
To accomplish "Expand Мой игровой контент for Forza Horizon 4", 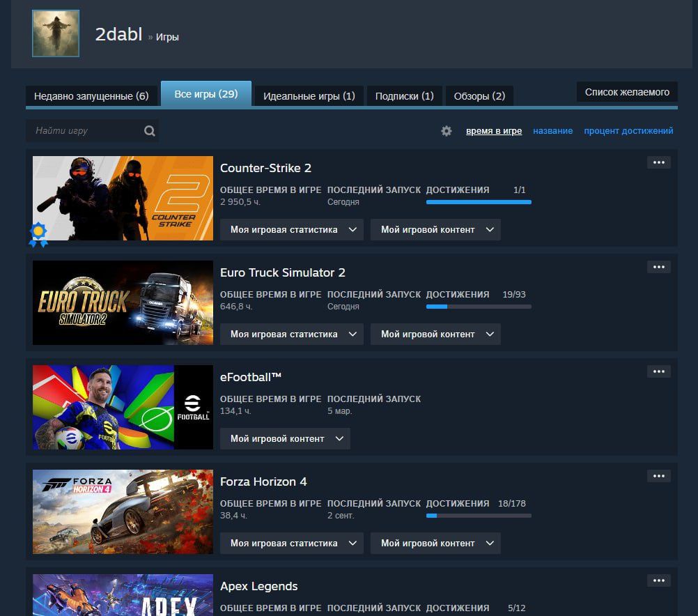I will [x=435, y=544].
